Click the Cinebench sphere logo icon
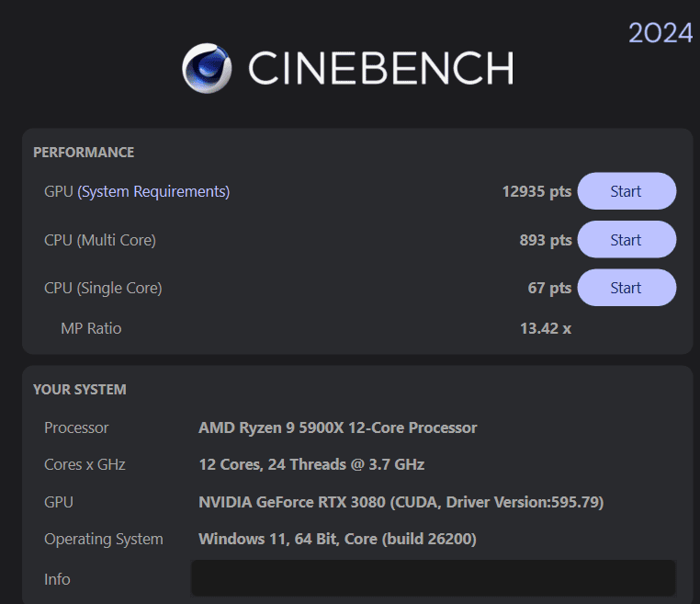Viewport: 700px width, 604px height. pos(207,68)
